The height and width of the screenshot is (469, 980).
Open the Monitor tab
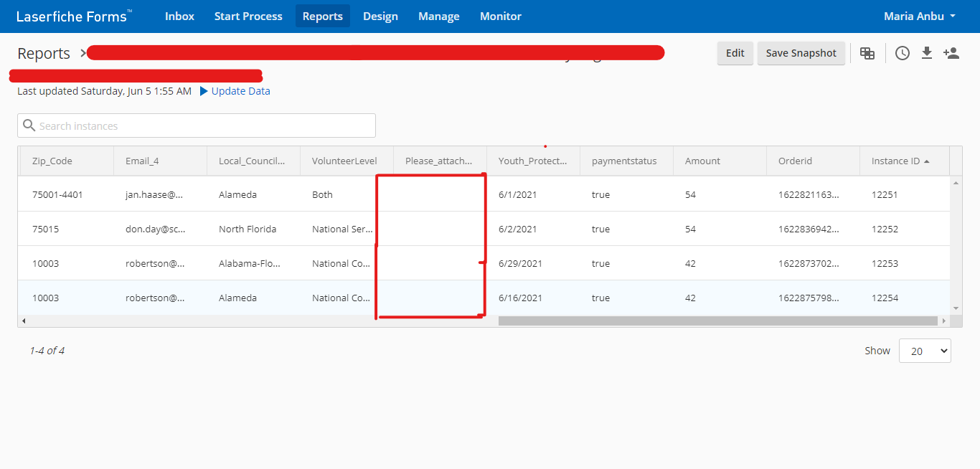501,16
